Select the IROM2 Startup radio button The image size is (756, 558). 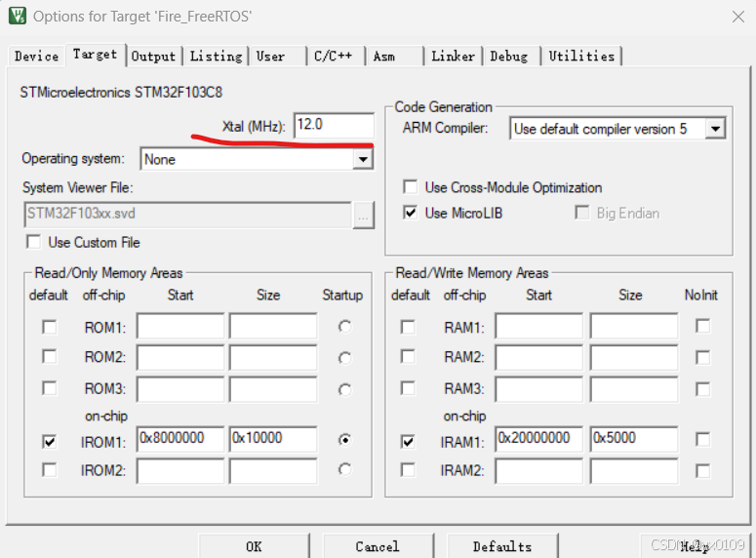(344, 469)
